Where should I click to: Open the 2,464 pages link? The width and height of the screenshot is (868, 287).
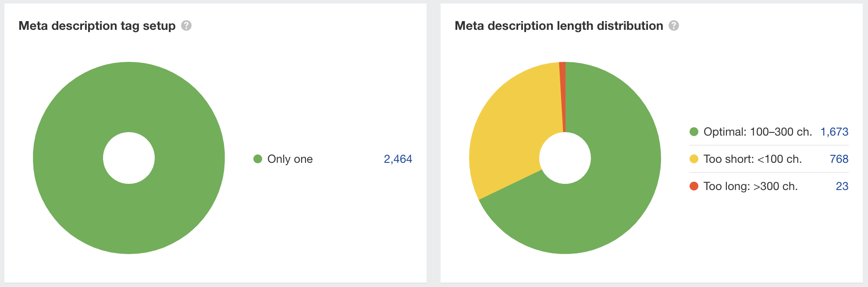398,159
